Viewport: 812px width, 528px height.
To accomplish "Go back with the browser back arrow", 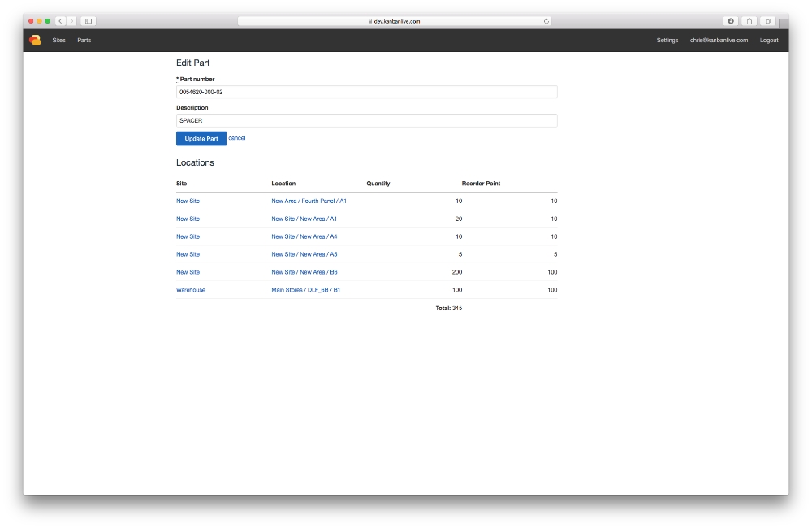I will point(61,21).
